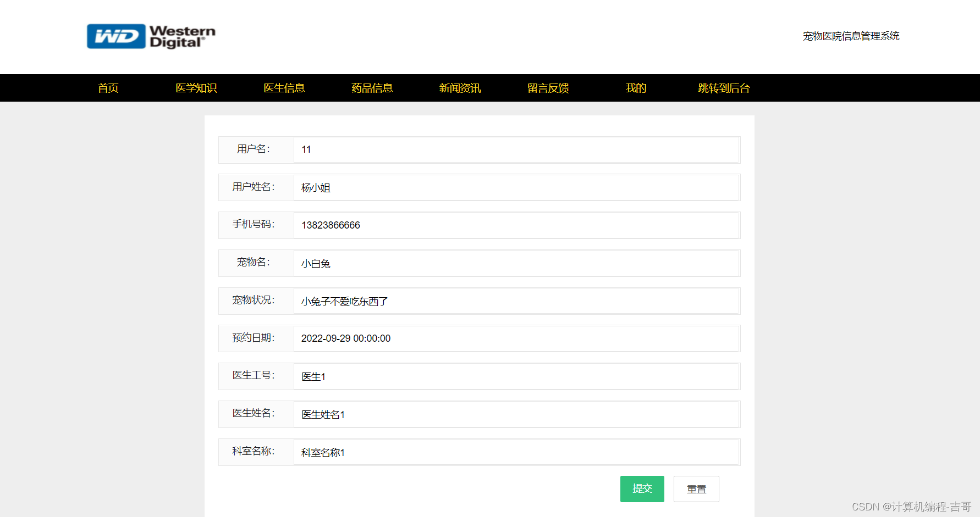Click the 用户姓名: label
The width and height of the screenshot is (980, 517).
[x=254, y=187]
